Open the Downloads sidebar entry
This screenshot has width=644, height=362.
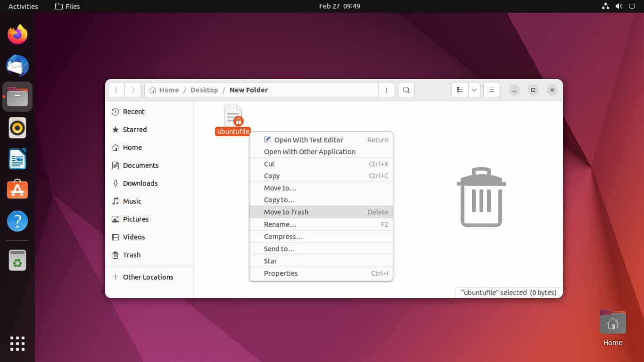tap(139, 183)
